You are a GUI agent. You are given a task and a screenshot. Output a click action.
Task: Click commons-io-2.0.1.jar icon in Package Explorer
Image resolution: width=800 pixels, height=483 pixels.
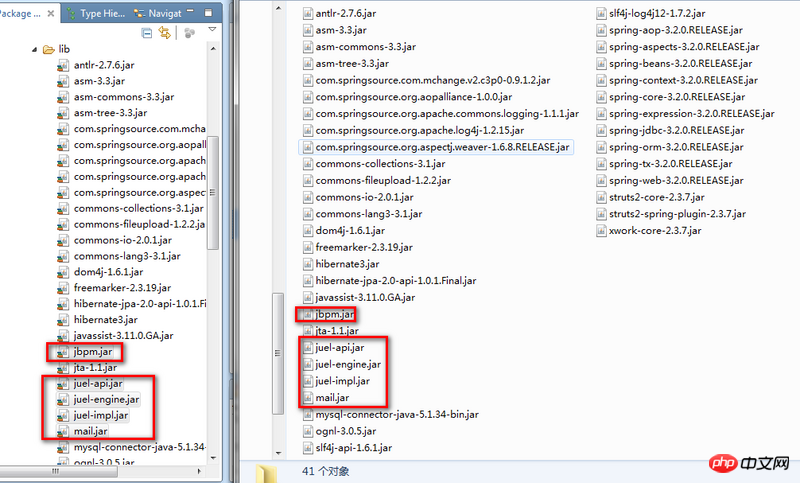click(x=63, y=241)
